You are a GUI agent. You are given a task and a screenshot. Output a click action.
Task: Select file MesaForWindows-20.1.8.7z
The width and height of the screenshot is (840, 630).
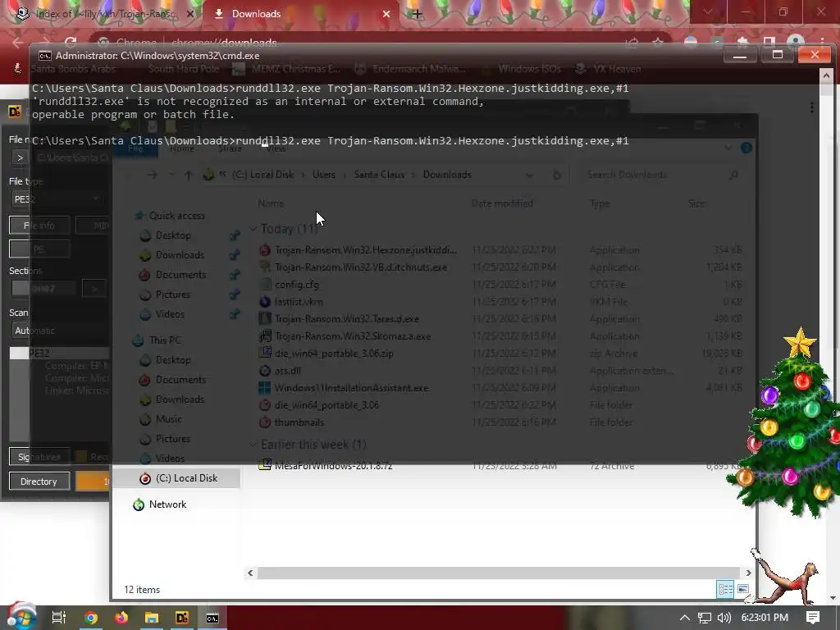[334, 466]
